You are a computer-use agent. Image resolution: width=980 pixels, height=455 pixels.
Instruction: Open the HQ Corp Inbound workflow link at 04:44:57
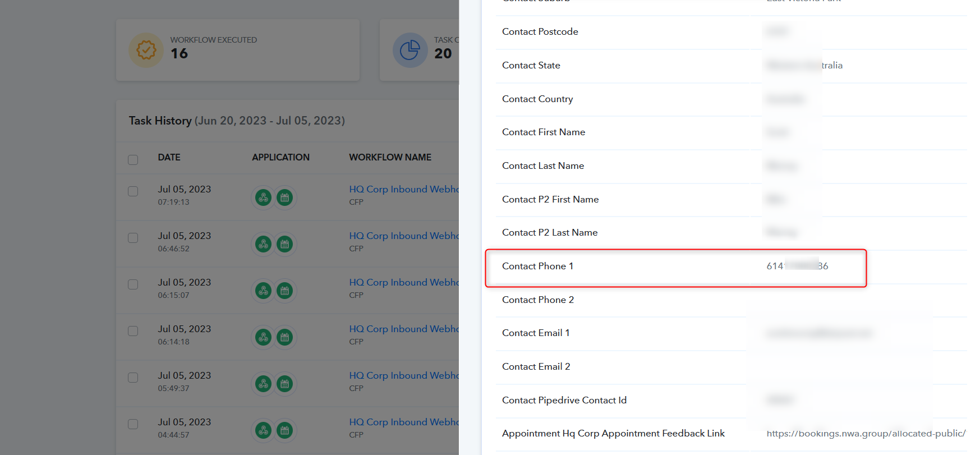pos(404,422)
